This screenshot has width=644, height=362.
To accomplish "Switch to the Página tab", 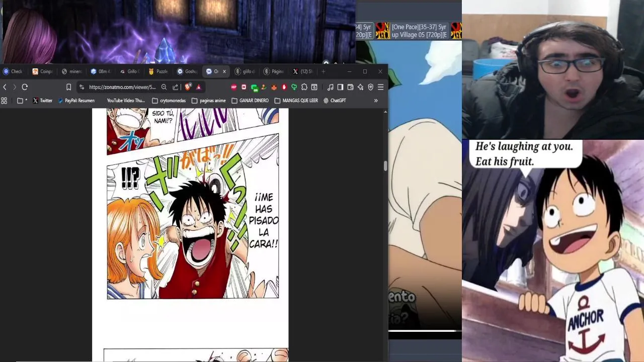I will point(274,71).
